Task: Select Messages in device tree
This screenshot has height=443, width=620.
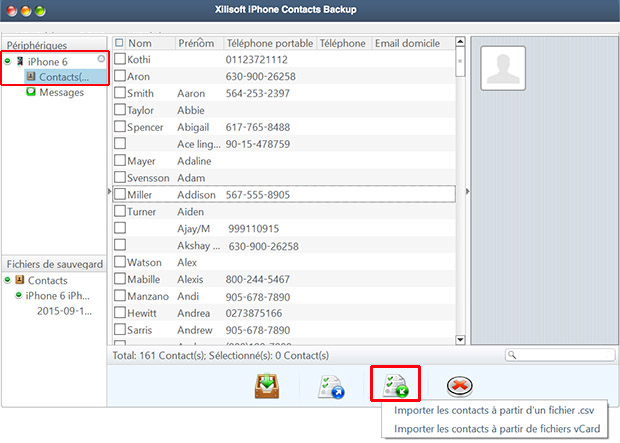Action: (x=62, y=92)
